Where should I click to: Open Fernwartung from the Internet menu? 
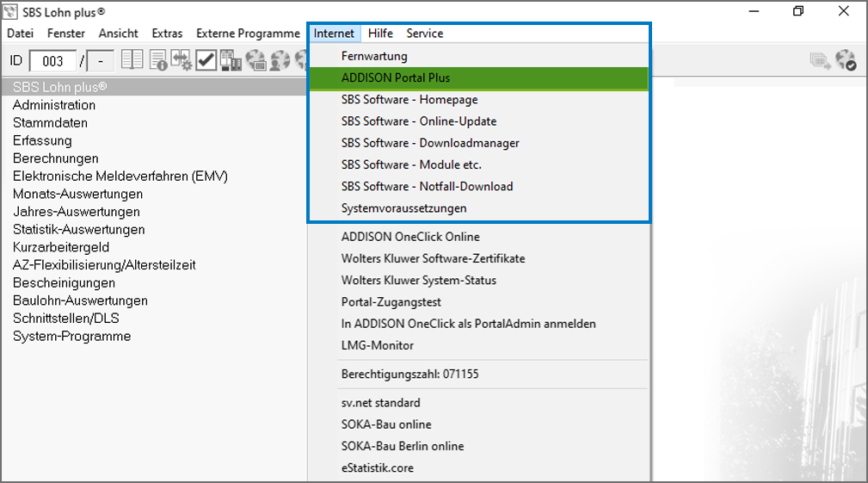click(x=374, y=56)
